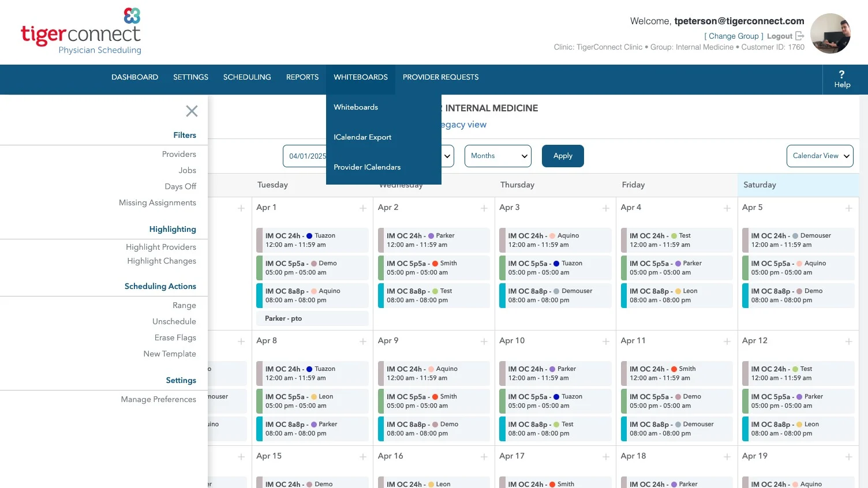Add an assignment on Apr 16
This screenshot has height=488, width=868.
484,457
